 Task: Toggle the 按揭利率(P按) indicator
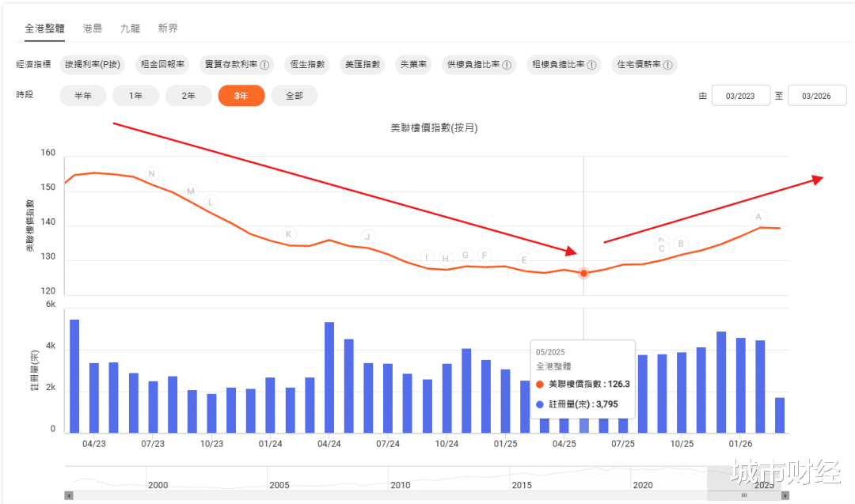point(93,64)
